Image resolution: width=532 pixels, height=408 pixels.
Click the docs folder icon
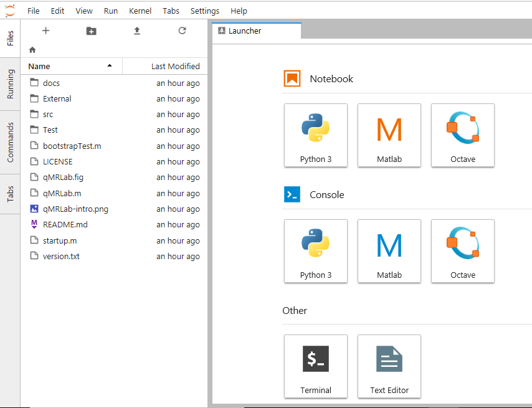(x=34, y=82)
